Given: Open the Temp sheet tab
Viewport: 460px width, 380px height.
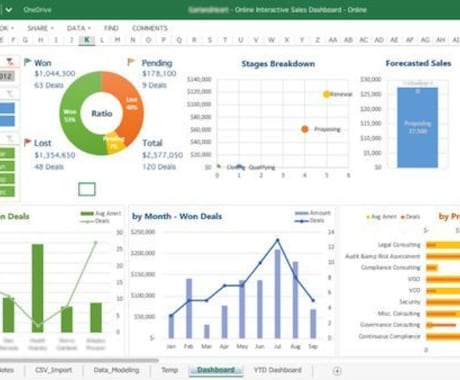Looking at the screenshot, I should (170, 370).
